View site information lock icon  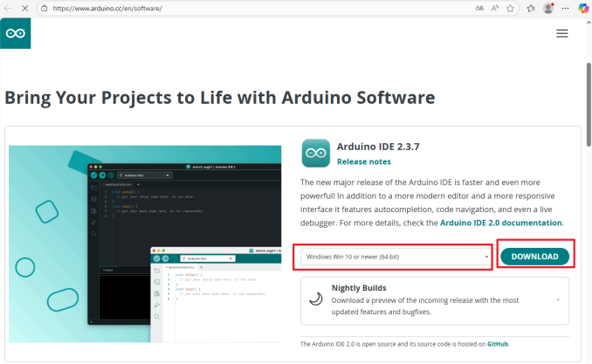(x=45, y=8)
